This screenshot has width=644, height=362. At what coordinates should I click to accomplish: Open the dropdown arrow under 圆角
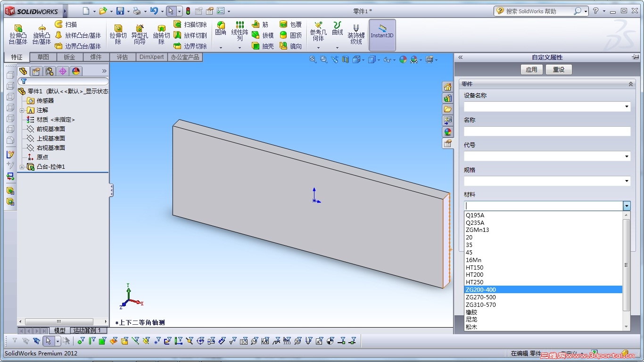221,47
